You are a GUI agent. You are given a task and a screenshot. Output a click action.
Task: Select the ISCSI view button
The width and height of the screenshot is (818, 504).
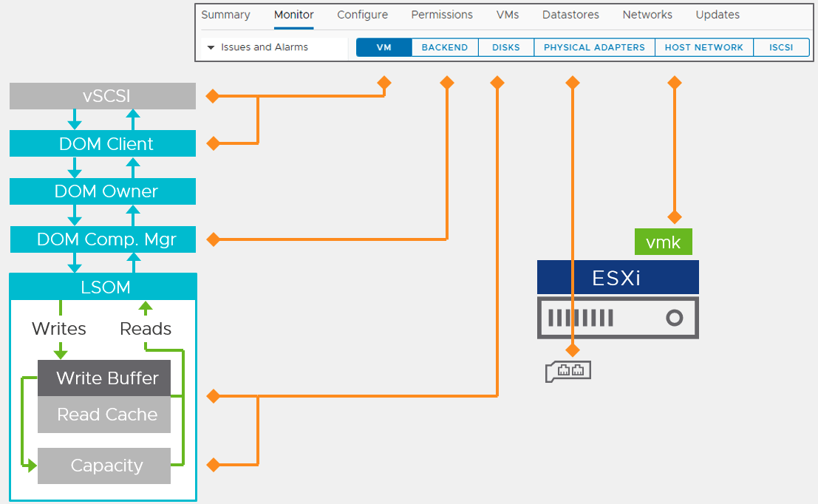pos(781,47)
